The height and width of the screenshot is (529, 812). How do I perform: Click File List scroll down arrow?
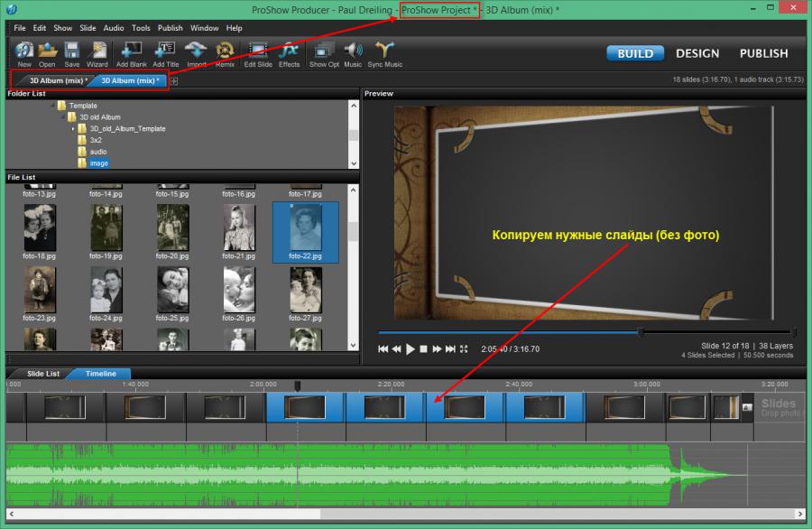coord(354,346)
